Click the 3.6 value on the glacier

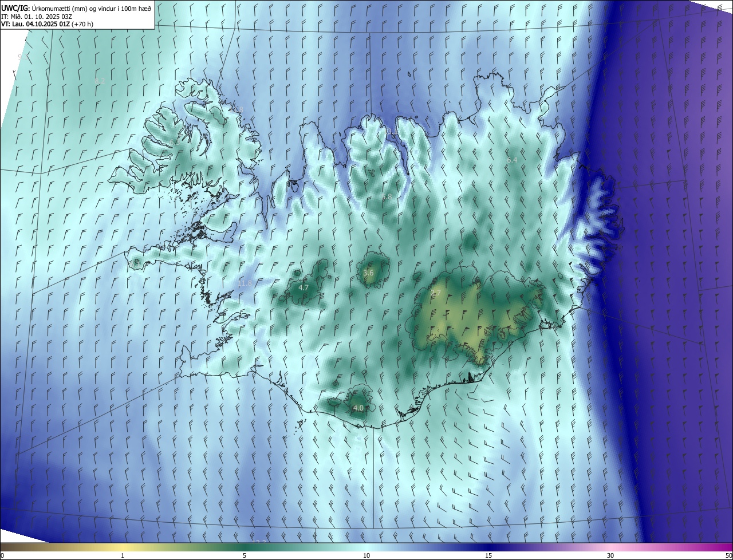(368, 273)
